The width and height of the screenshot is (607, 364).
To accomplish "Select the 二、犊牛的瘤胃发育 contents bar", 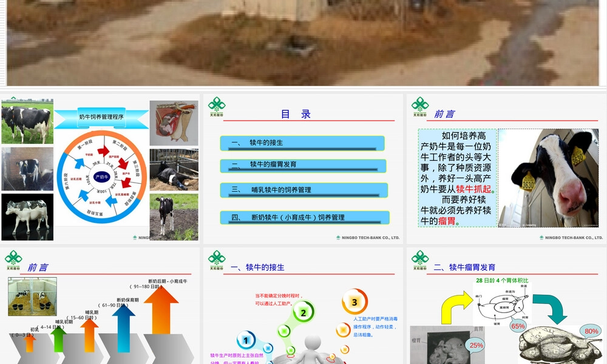I will 303,166.
